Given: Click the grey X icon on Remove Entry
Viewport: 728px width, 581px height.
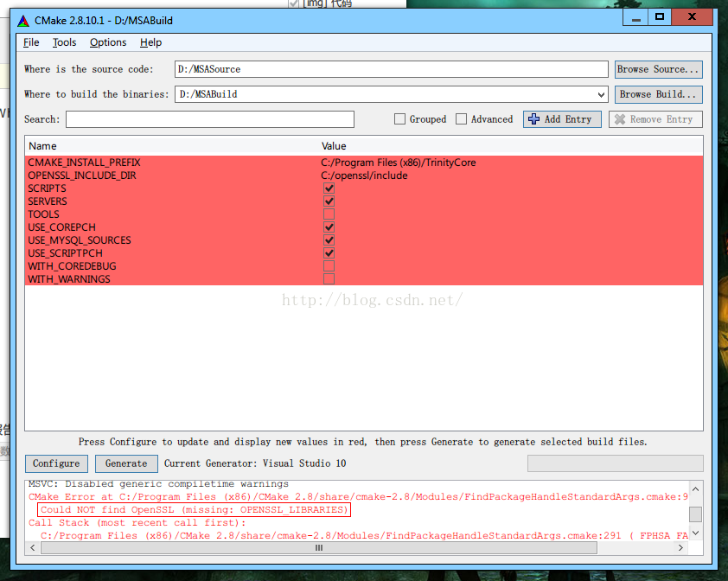Looking at the screenshot, I should (x=620, y=119).
